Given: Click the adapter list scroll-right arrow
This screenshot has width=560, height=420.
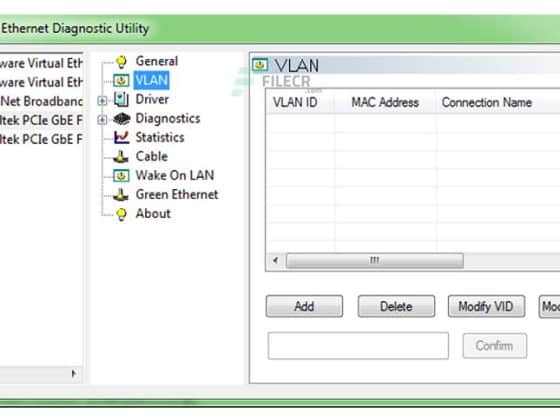Looking at the screenshot, I should click(74, 374).
